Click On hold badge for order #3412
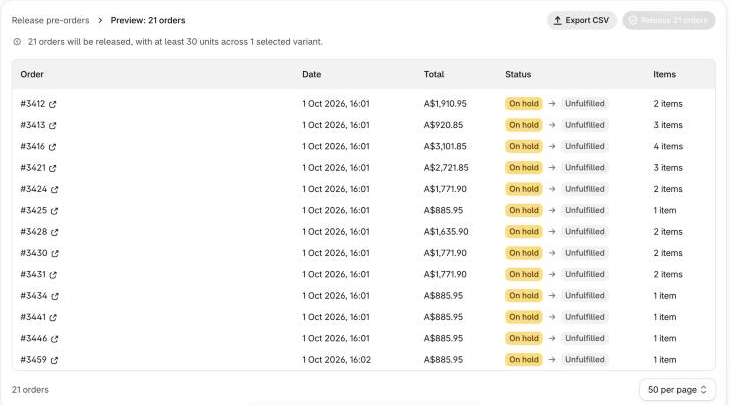The height and width of the screenshot is (405, 730). click(524, 104)
